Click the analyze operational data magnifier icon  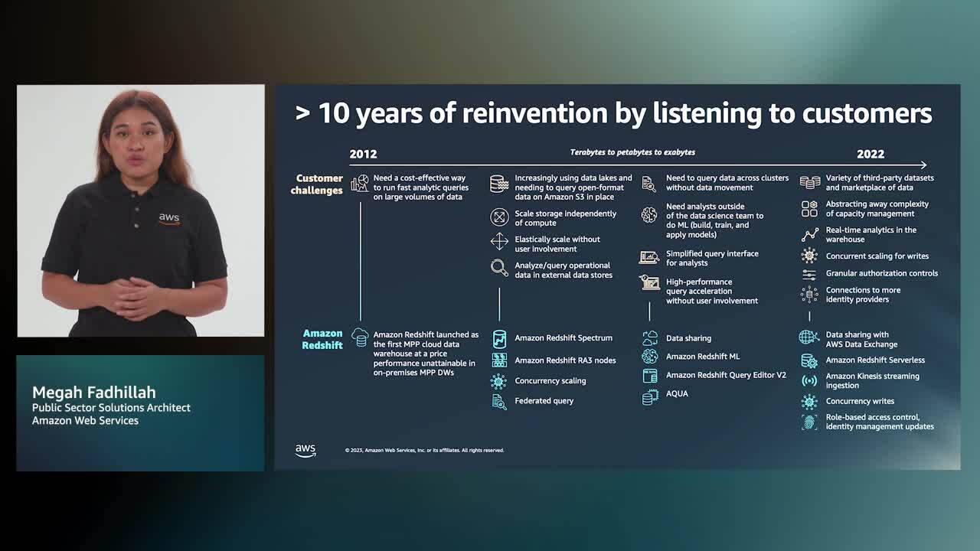coord(499,268)
